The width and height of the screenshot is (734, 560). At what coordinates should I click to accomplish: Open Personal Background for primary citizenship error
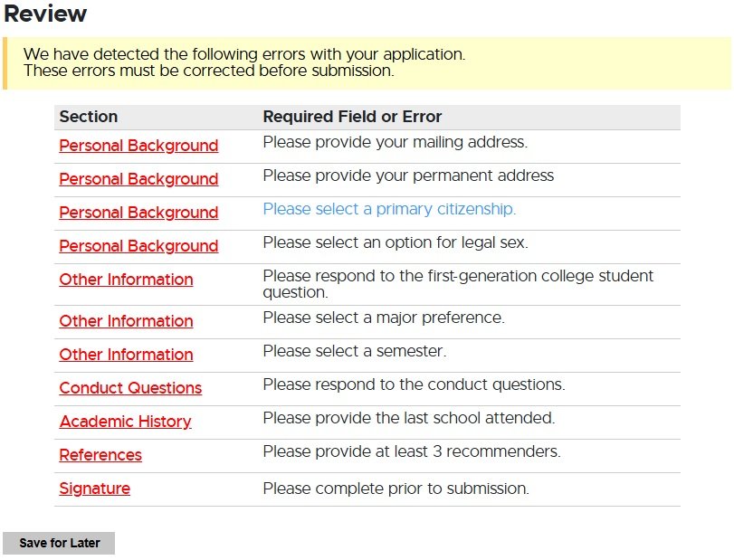pyautogui.click(x=138, y=213)
